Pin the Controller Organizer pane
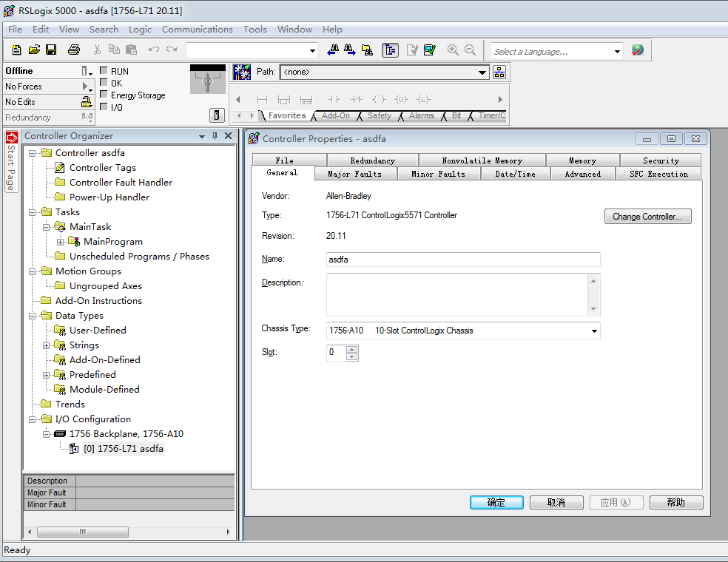Image resolution: width=728 pixels, height=562 pixels. [215, 135]
